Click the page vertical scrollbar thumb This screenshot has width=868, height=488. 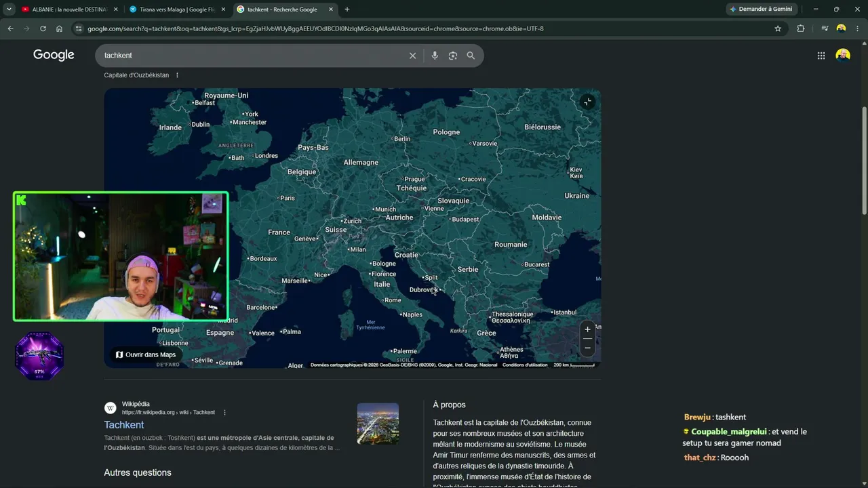click(x=864, y=161)
